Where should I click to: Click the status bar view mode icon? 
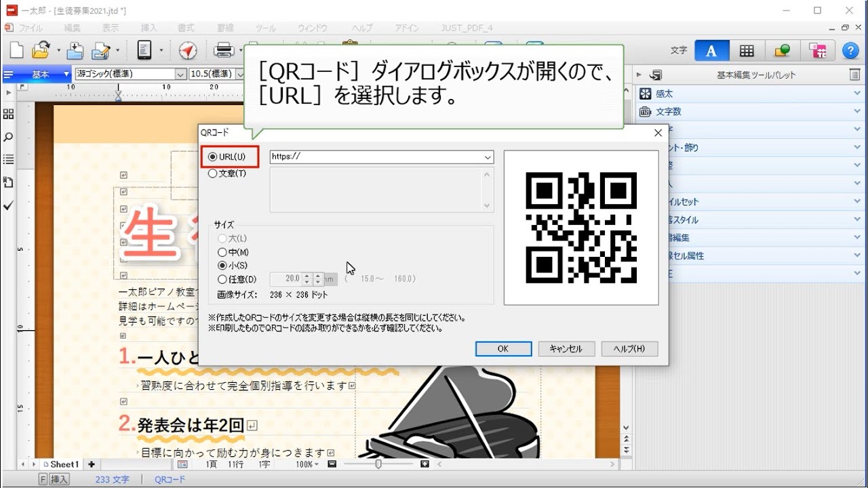(182, 464)
